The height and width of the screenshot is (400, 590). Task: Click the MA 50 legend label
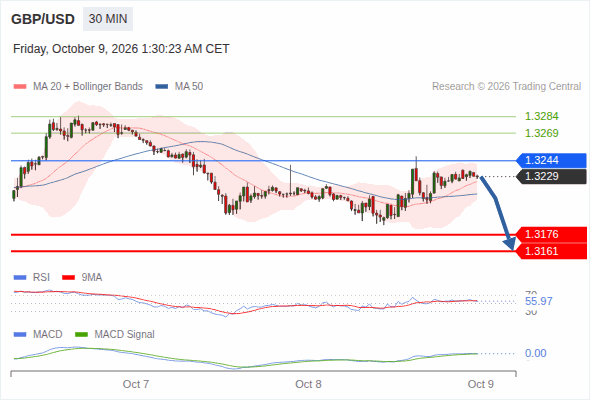coord(189,87)
